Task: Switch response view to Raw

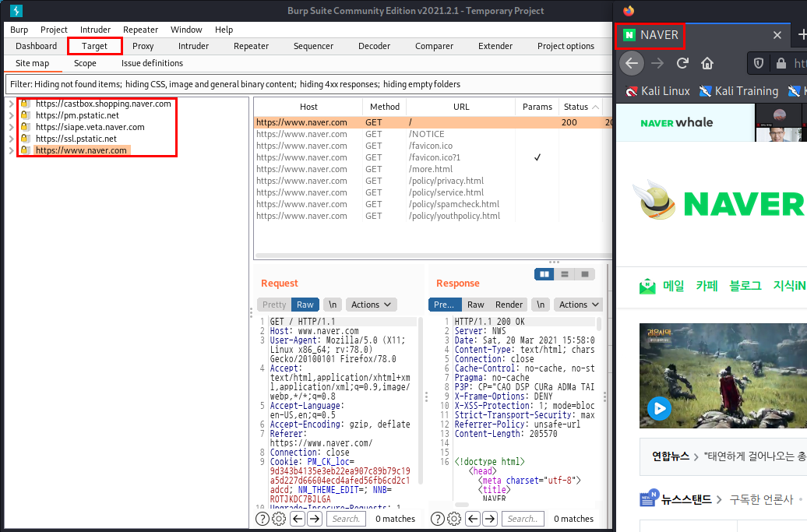Action: 475,305
